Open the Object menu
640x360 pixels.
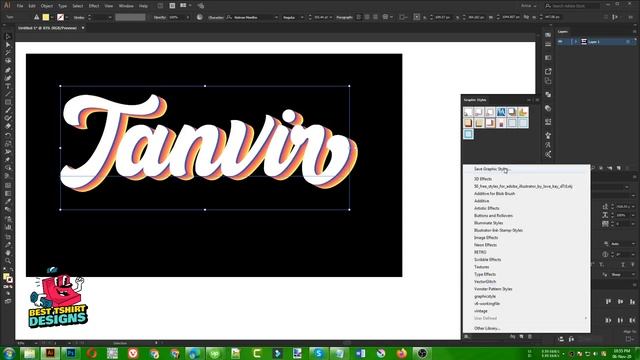pyautogui.click(x=47, y=6)
